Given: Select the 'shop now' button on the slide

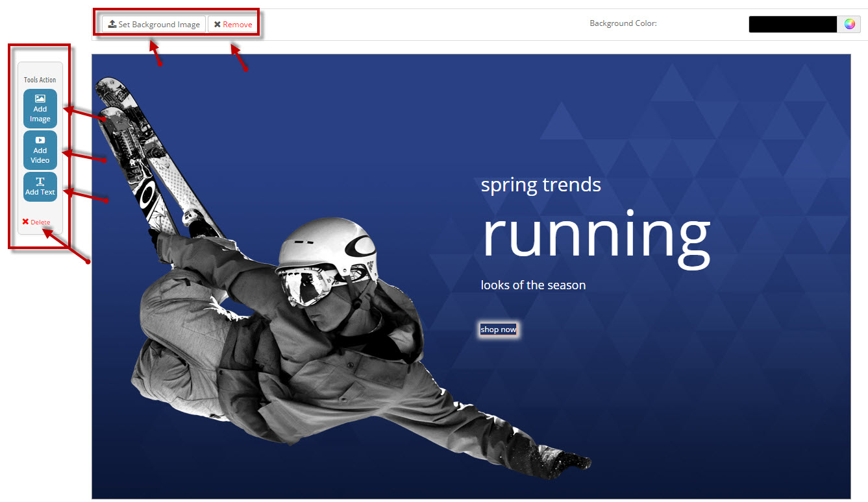Looking at the screenshot, I should (499, 329).
